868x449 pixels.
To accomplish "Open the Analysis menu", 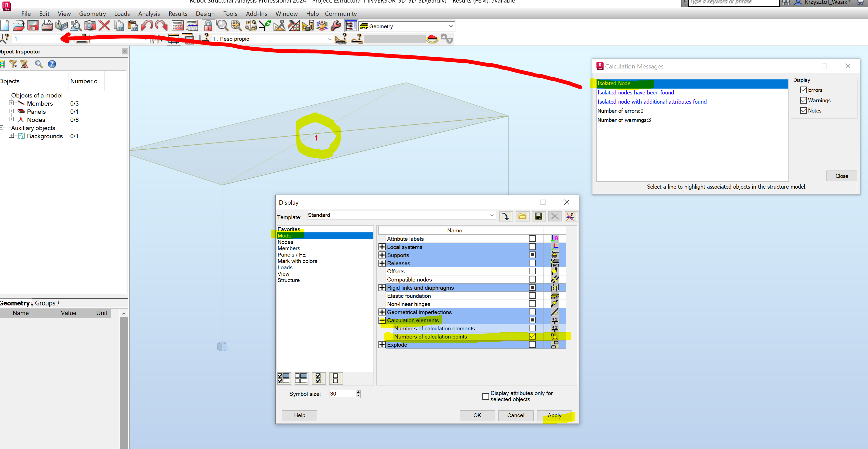I will pyautogui.click(x=148, y=14).
